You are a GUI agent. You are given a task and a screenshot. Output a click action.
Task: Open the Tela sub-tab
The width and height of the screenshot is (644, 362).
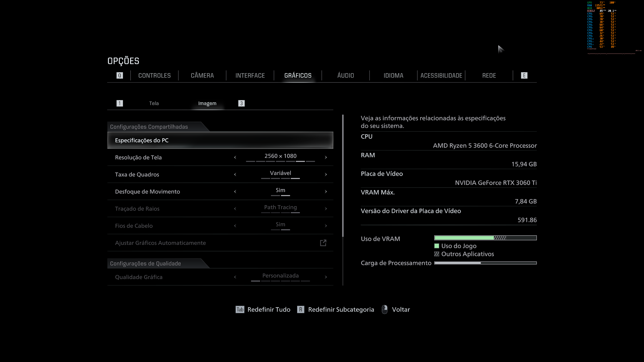click(x=154, y=103)
